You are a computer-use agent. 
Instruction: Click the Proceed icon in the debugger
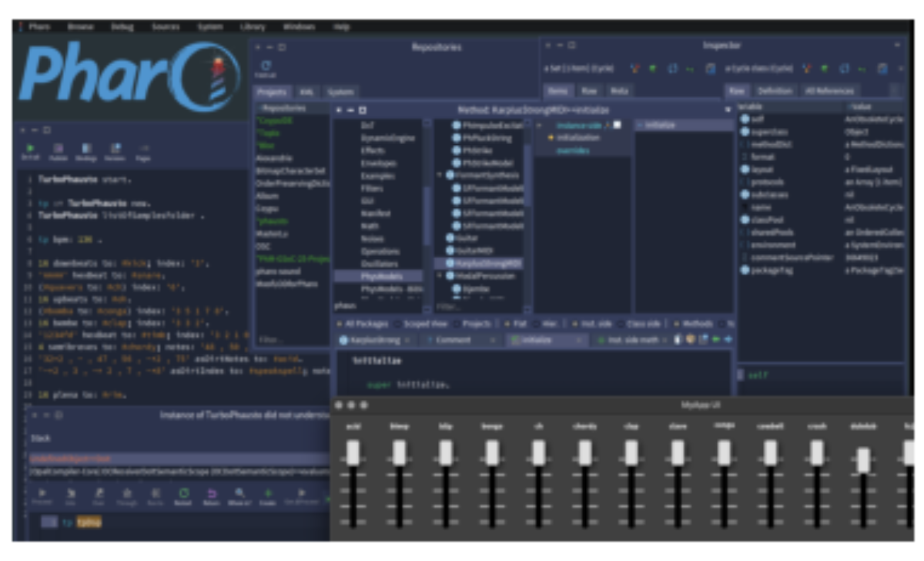tap(42, 495)
